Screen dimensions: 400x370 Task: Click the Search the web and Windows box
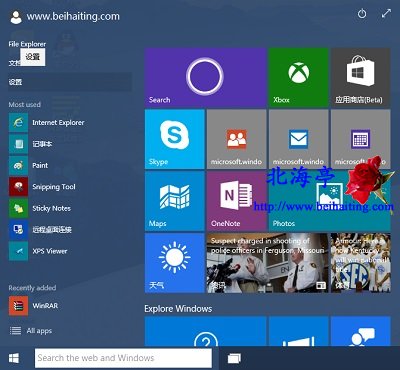pyautogui.click(x=123, y=358)
